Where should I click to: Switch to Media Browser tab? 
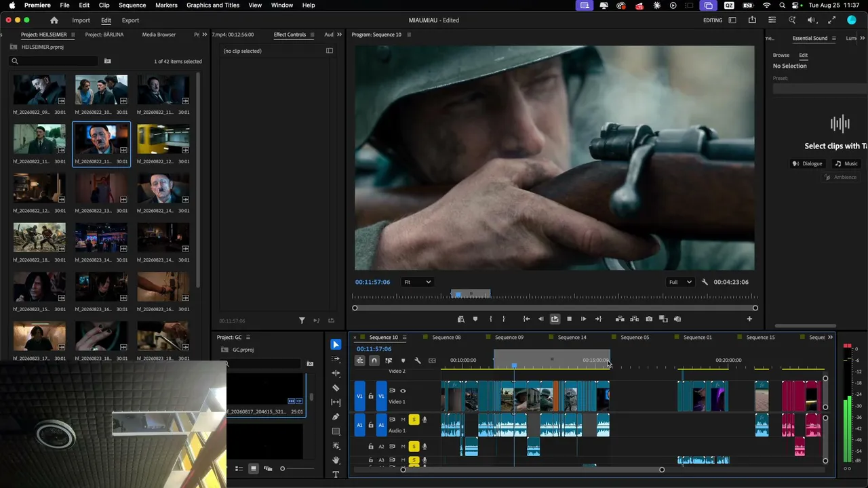pos(159,35)
